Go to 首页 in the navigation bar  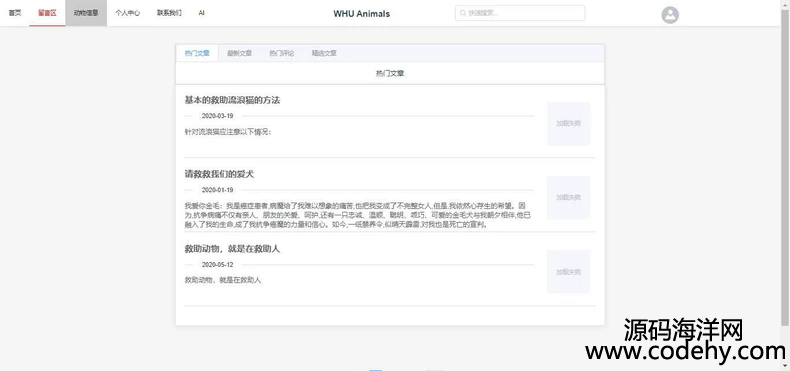[15, 13]
